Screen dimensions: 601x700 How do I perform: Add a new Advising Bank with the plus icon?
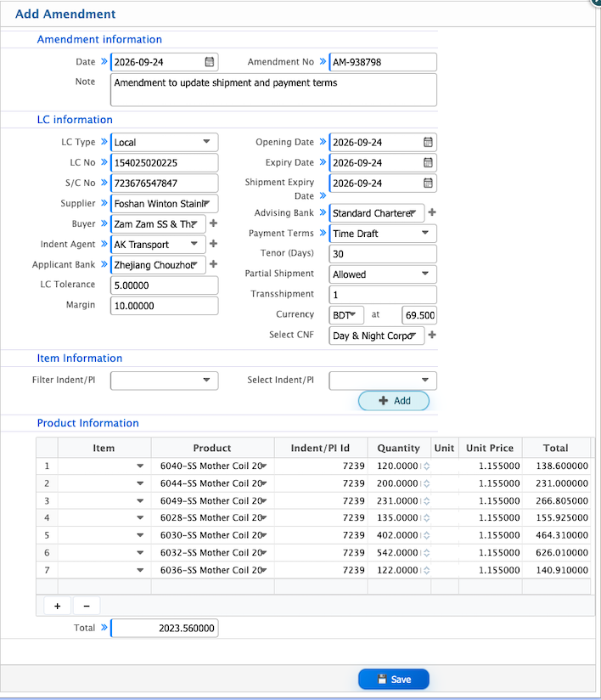click(x=432, y=212)
